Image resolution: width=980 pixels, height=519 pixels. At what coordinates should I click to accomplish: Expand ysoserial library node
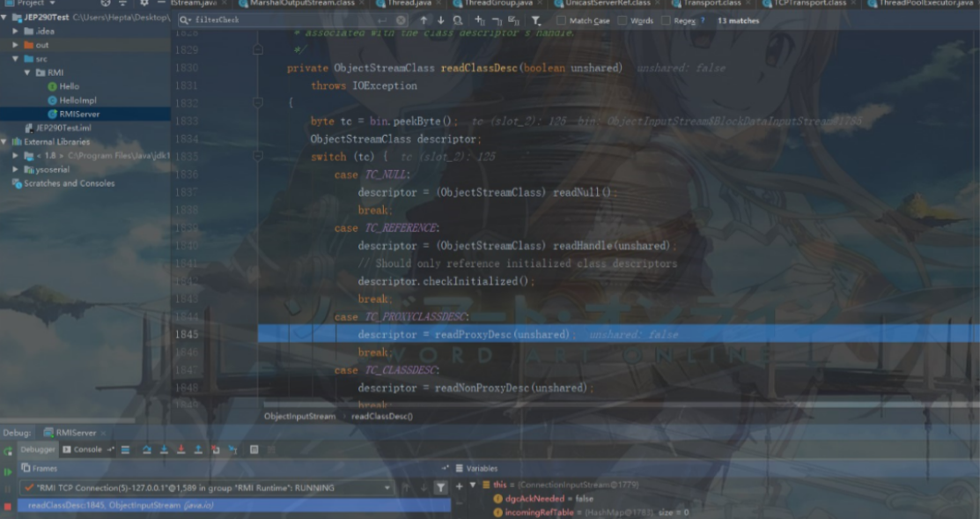coord(16,169)
